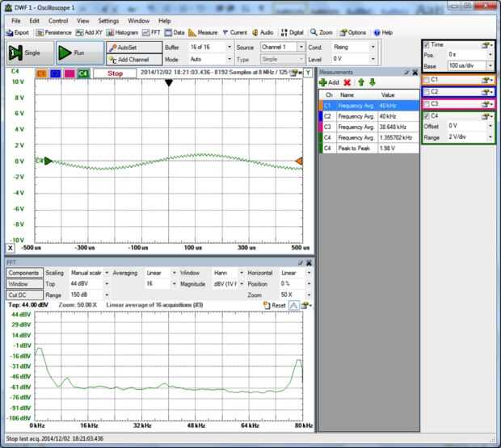Click the red X delete measurement icon
Screen dimensions: 501x448
[x=347, y=82]
